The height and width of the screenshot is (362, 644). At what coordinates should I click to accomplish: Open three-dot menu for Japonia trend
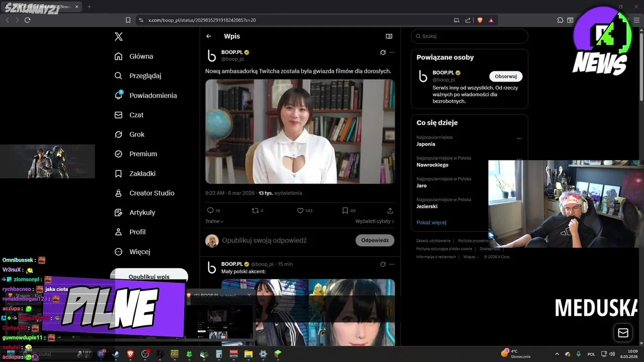519,138
